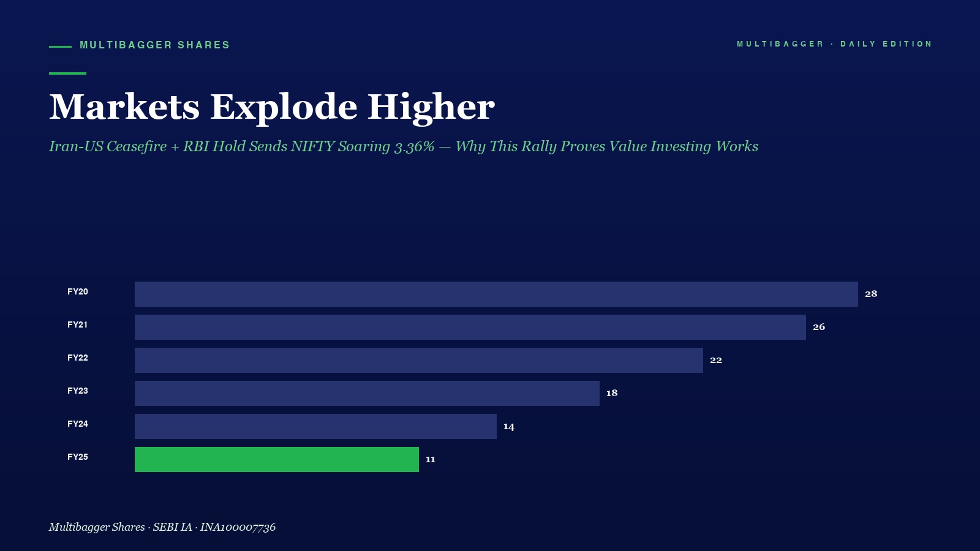980x551 pixels.
Task: Select the FY24 row label
Action: (78, 424)
